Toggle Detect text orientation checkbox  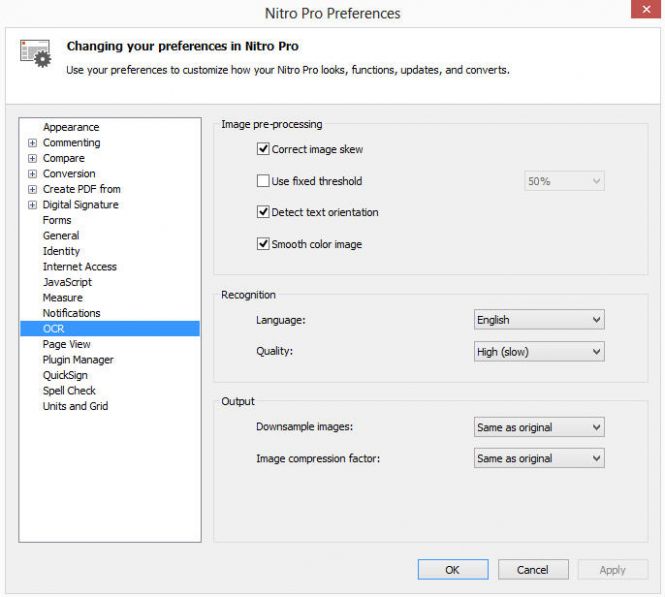(263, 212)
